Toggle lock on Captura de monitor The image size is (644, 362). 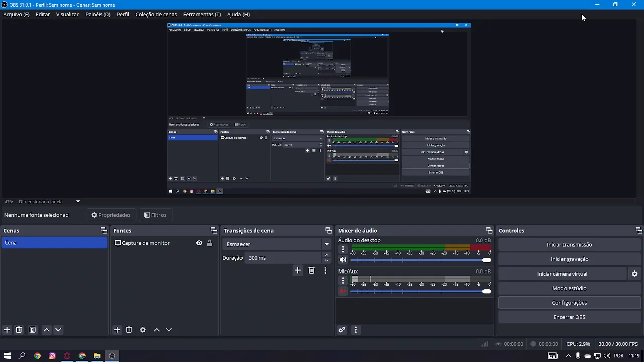(x=210, y=243)
